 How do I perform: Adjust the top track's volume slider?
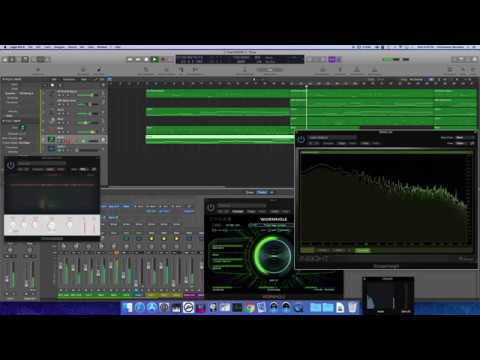[x=88, y=95]
